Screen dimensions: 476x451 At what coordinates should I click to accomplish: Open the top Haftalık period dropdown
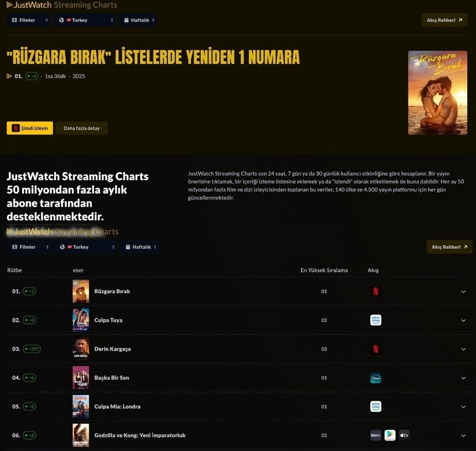click(138, 20)
